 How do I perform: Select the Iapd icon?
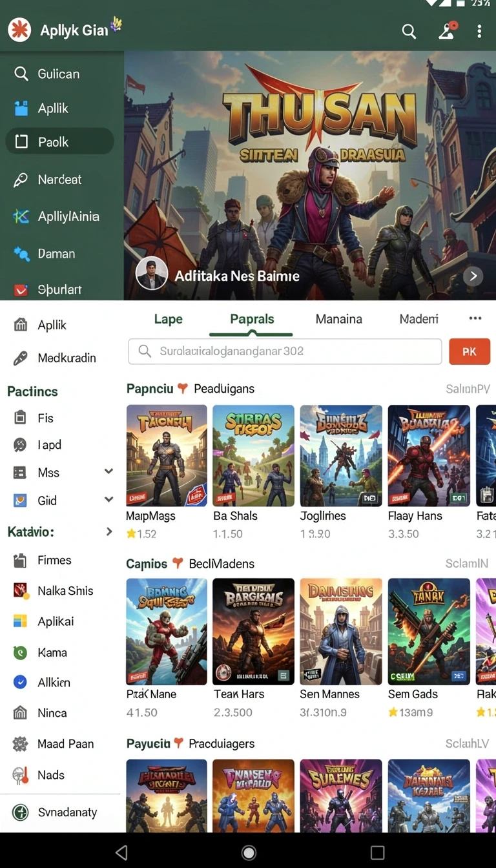click(x=21, y=444)
